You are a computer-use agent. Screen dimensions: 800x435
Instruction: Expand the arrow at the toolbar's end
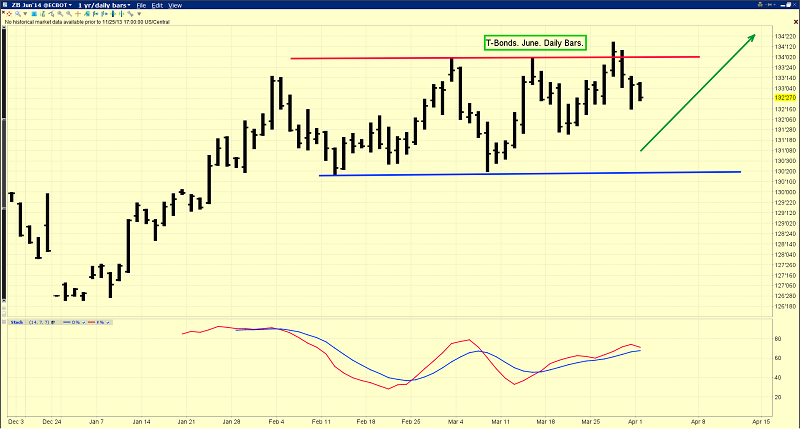139,14
